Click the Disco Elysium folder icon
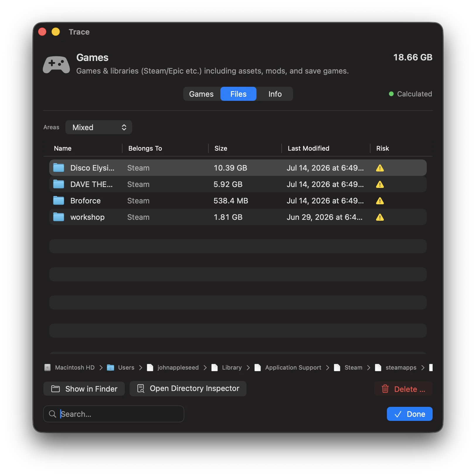Viewport: 476px width, 476px height. (59, 168)
